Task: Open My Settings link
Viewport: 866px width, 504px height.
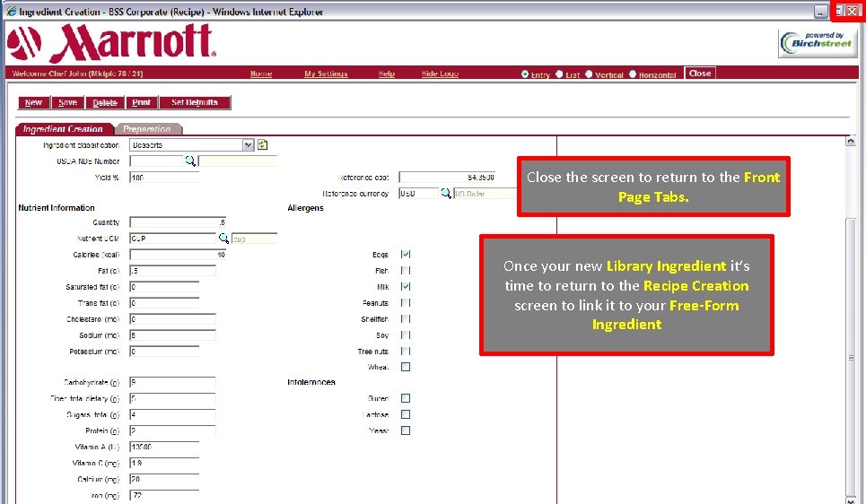Action: coord(326,74)
